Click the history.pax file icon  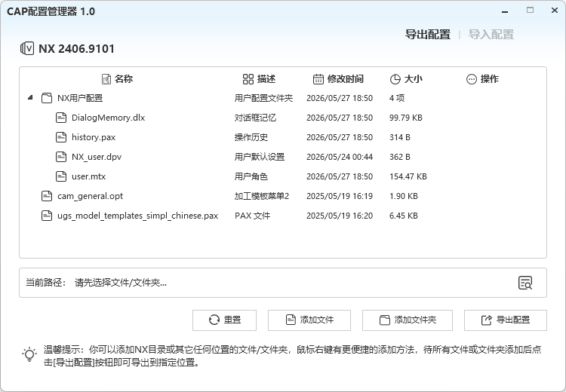point(61,137)
